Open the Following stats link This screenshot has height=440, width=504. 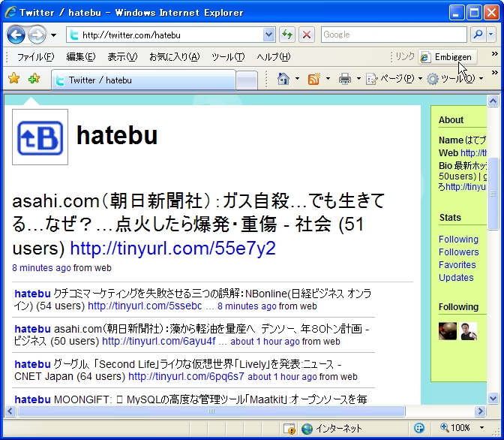coord(458,240)
